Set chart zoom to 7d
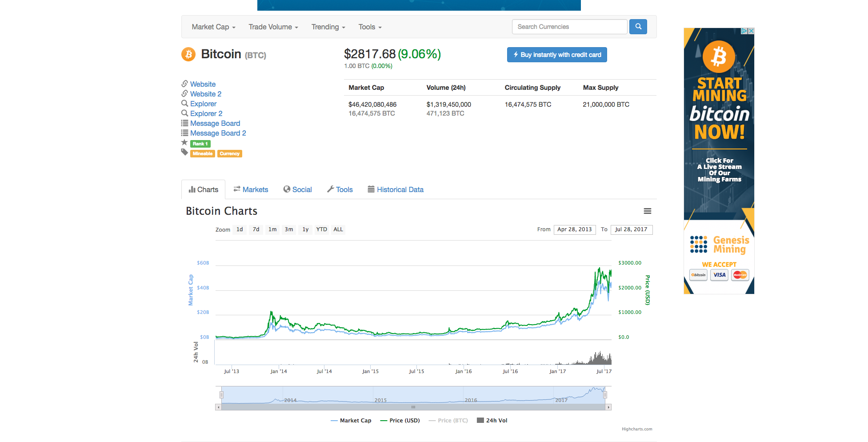 (256, 229)
